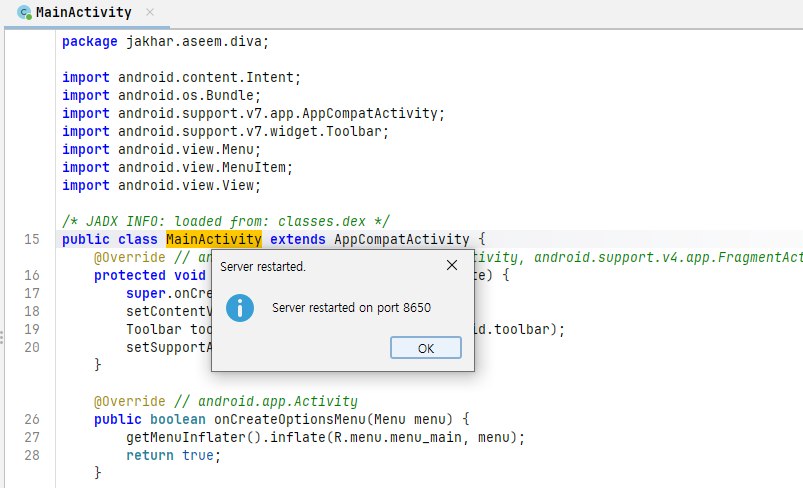
Task: Click line number 28 in the gutter
Action: pyautogui.click(x=32, y=455)
